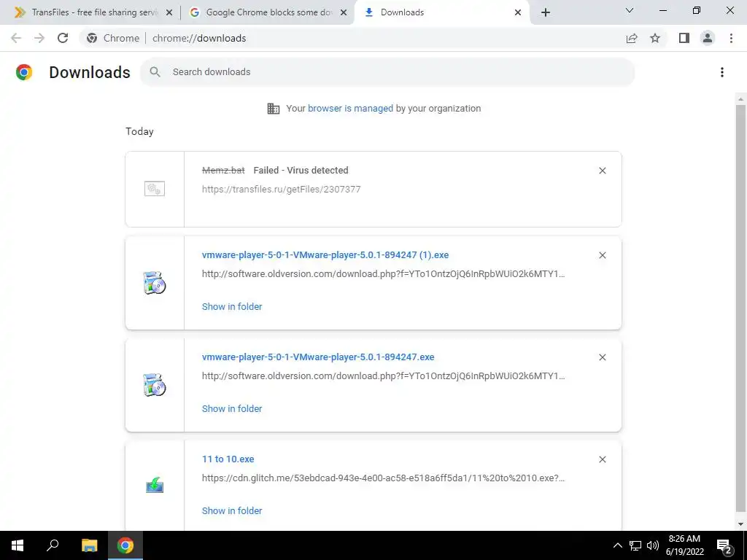Open File Explorer from taskbar

coord(89,545)
